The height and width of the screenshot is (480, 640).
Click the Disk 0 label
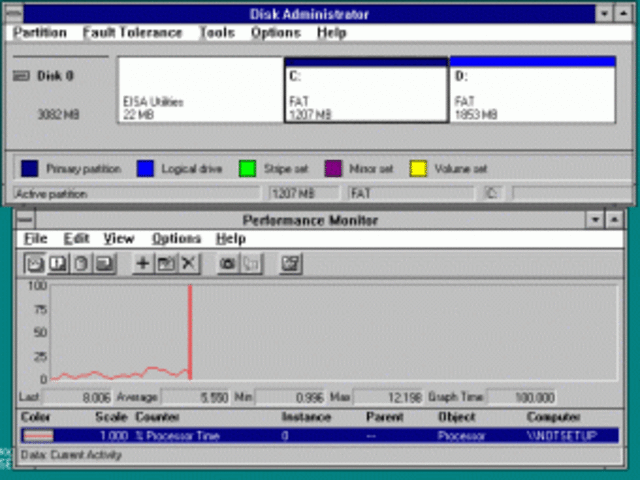pyautogui.click(x=56, y=76)
